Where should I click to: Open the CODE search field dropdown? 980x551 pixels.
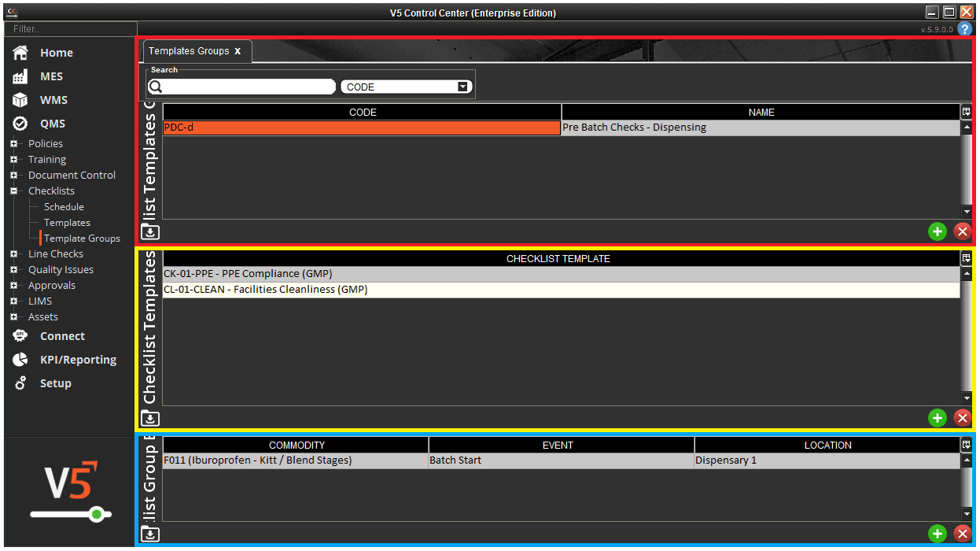pyautogui.click(x=462, y=87)
